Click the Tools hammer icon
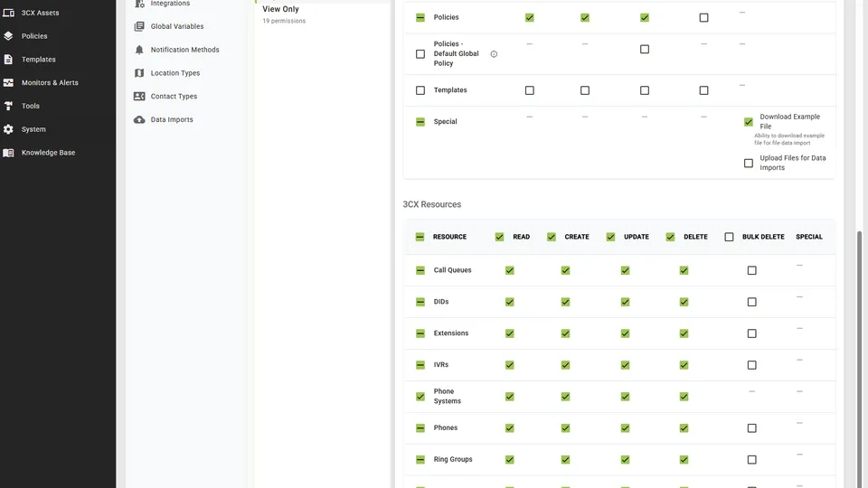This screenshot has height=488, width=868. tap(8, 106)
